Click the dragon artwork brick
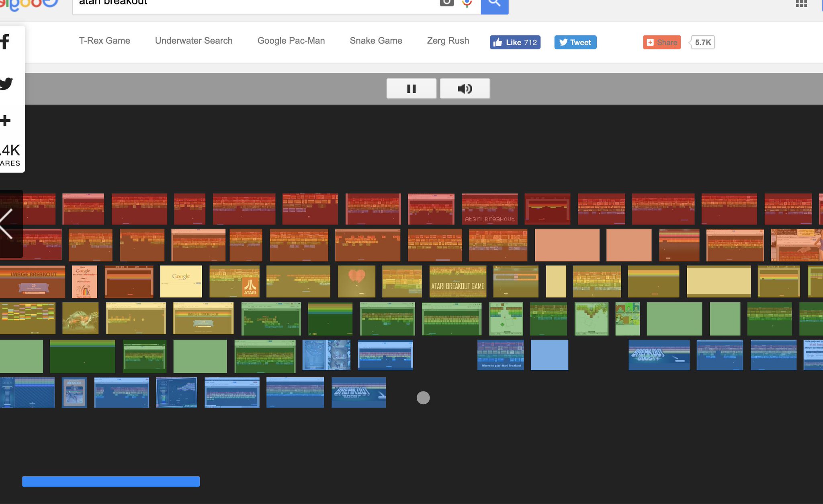Screen dimensions: 823x504 point(80,318)
